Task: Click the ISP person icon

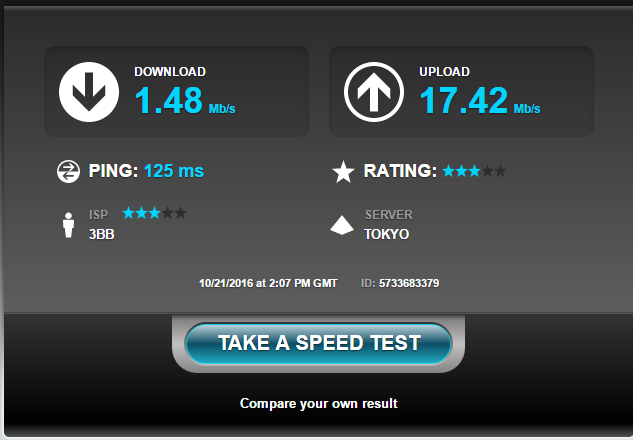Action: (x=69, y=225)
